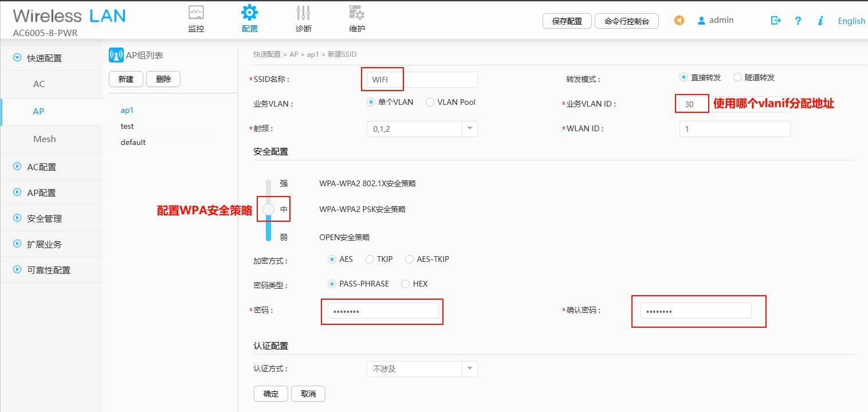The image size is (868, 412).
Task: Select 单个VLAN option
Action: (371, 102)
